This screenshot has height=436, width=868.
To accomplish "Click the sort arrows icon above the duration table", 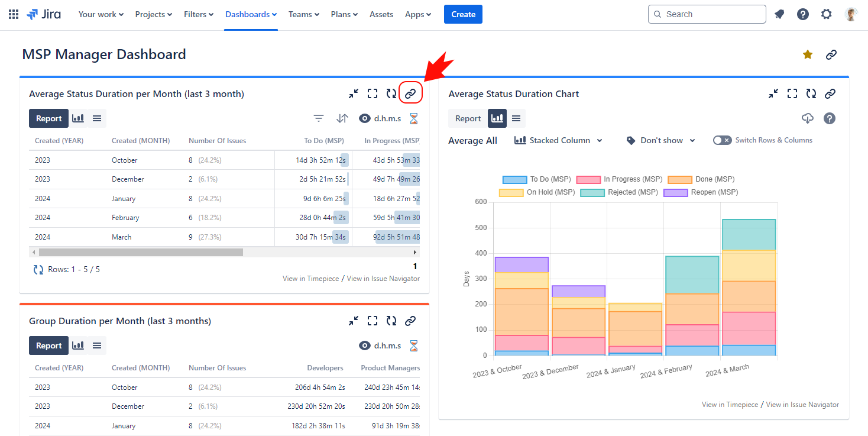I will [342, 118].
